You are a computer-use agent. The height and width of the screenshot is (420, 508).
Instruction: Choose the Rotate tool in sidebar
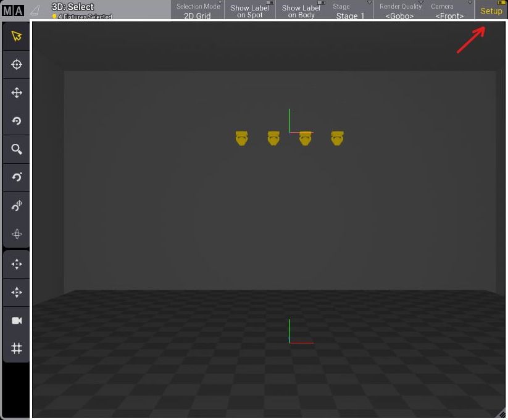click(x=17, y=121)
